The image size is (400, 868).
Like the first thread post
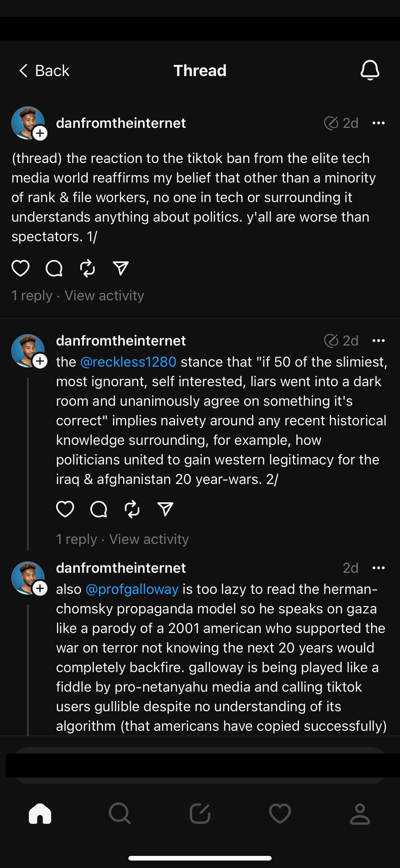20,268
